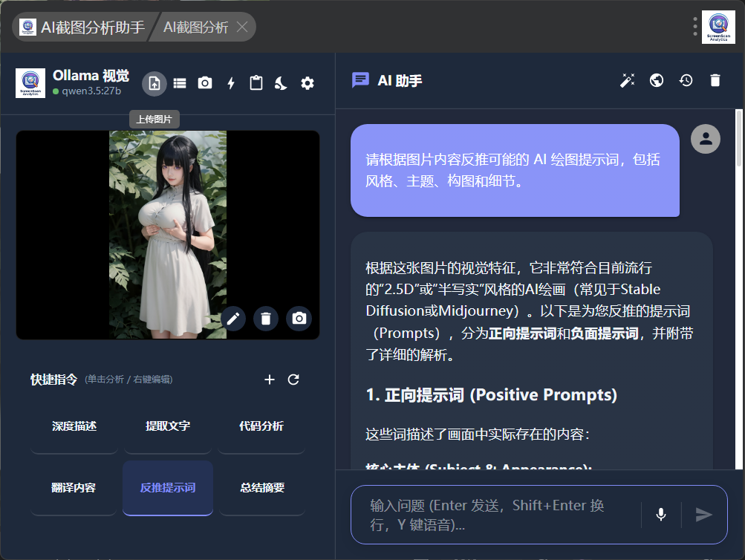Remove preview image with trash icon
745x560 pixels.
coord(266,319)
